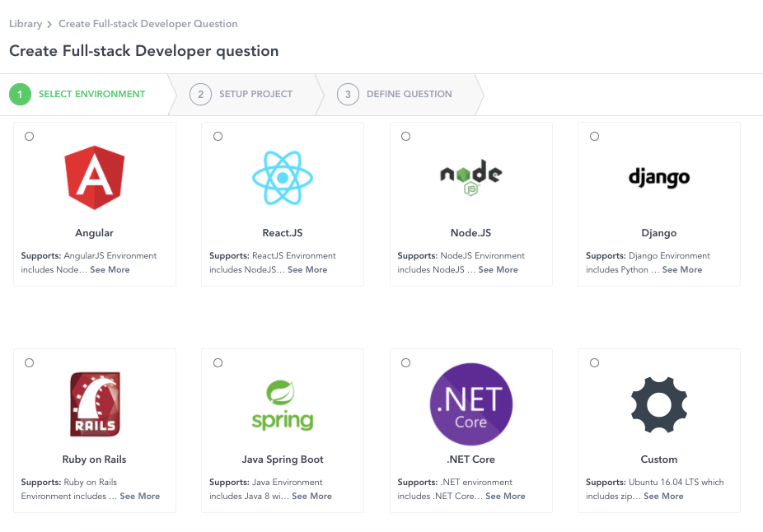Click the step 3 number circle

tap(348, 95)
